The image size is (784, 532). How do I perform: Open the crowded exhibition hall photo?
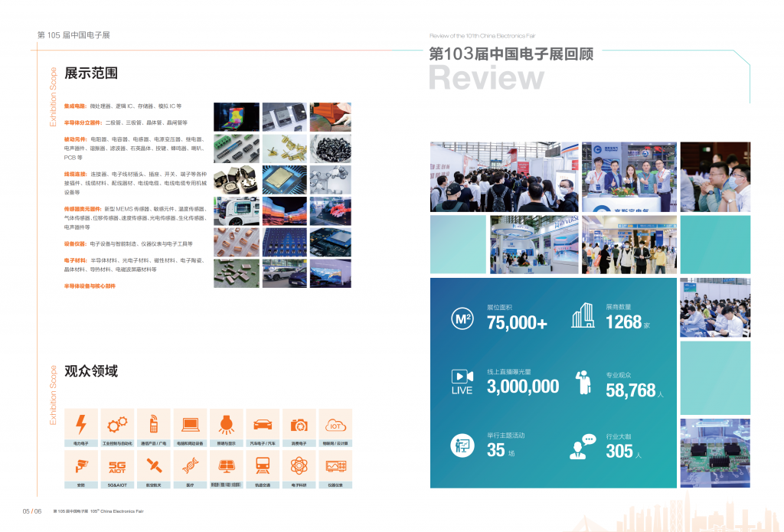coord(503,177)
